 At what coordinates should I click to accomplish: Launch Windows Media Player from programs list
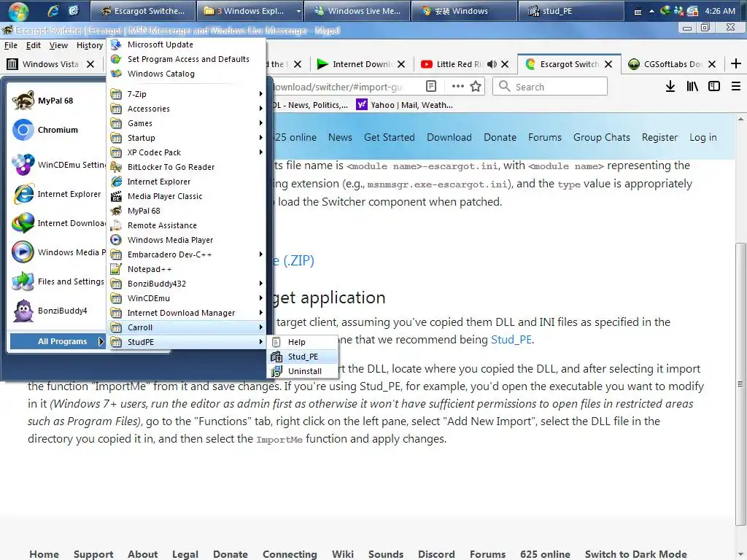pos(186,240)
